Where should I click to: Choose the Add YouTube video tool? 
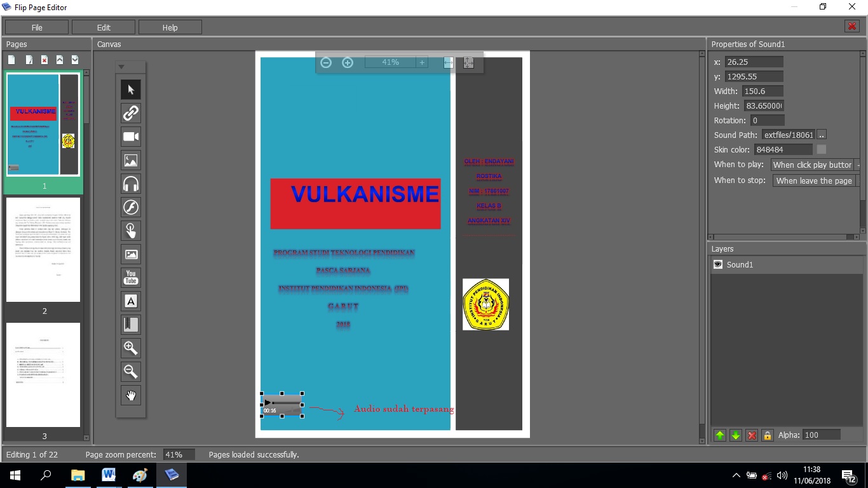[x=131, y=278]
